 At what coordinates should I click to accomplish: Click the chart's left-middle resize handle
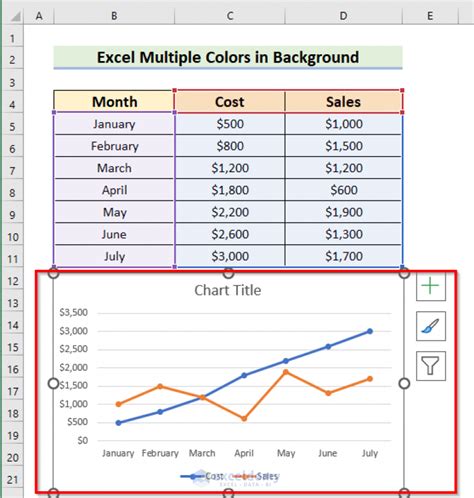[53, 383]
